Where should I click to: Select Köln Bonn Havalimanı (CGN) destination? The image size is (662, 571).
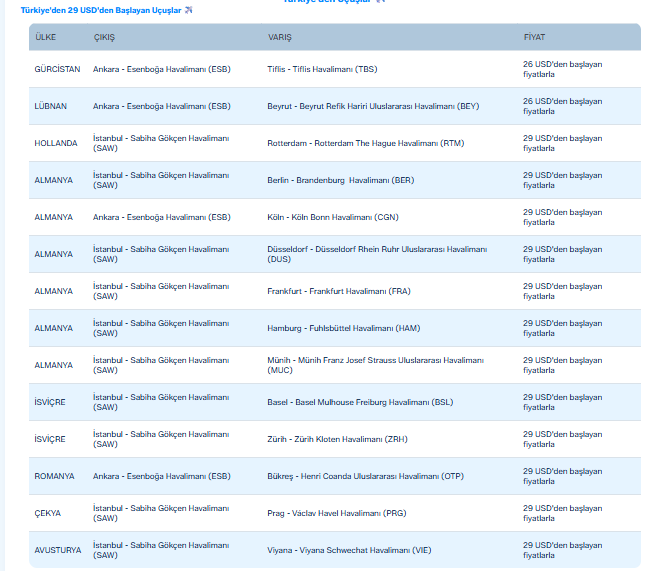(x=333, y=217)
